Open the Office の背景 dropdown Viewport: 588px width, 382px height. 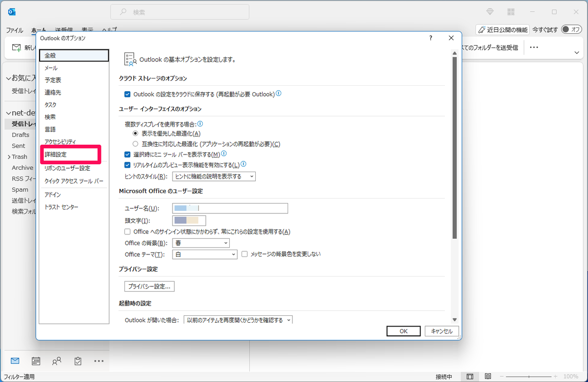(x=201, y=243)
